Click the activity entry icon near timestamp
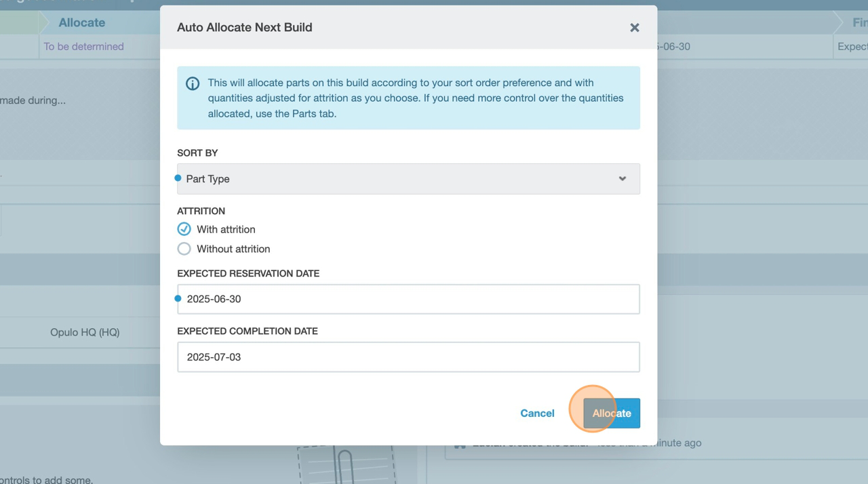868x484 pixels. (460, 444)
